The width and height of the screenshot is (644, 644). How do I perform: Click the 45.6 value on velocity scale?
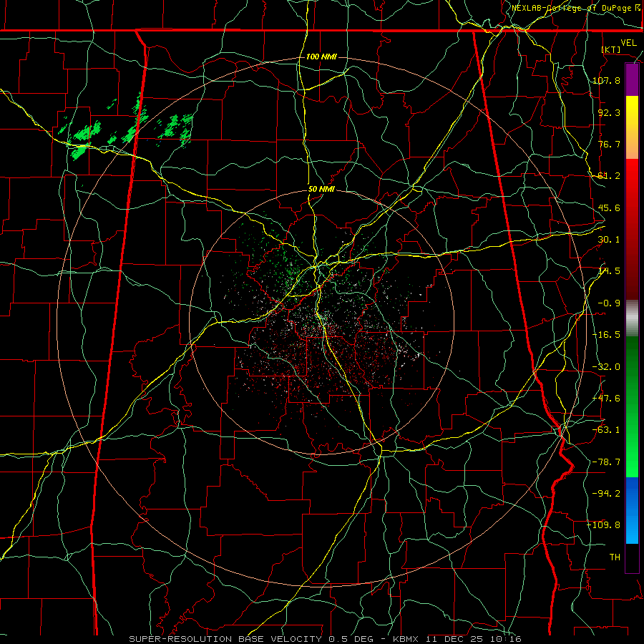[x=609, y=208]
